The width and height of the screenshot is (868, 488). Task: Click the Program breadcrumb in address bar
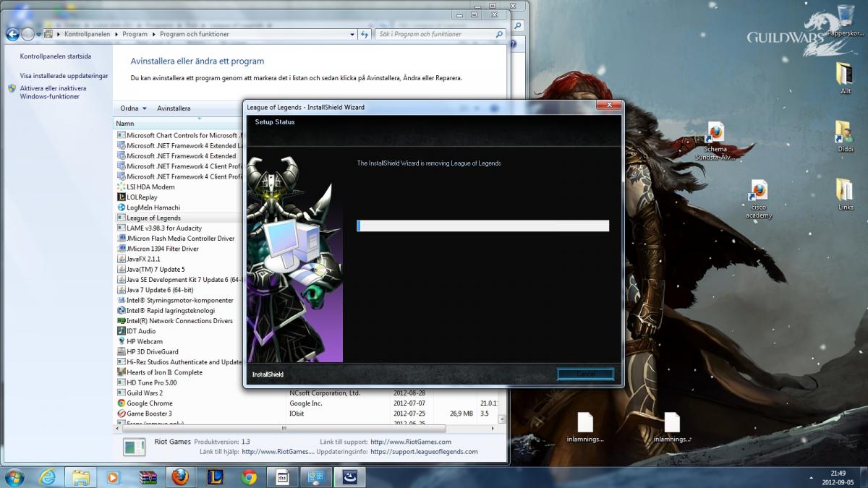pos(135,34)
